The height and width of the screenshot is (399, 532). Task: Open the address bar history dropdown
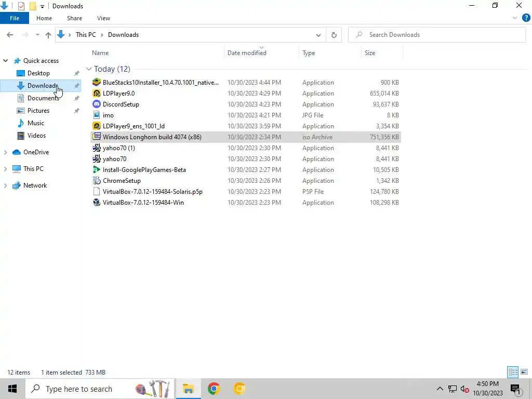318,35
